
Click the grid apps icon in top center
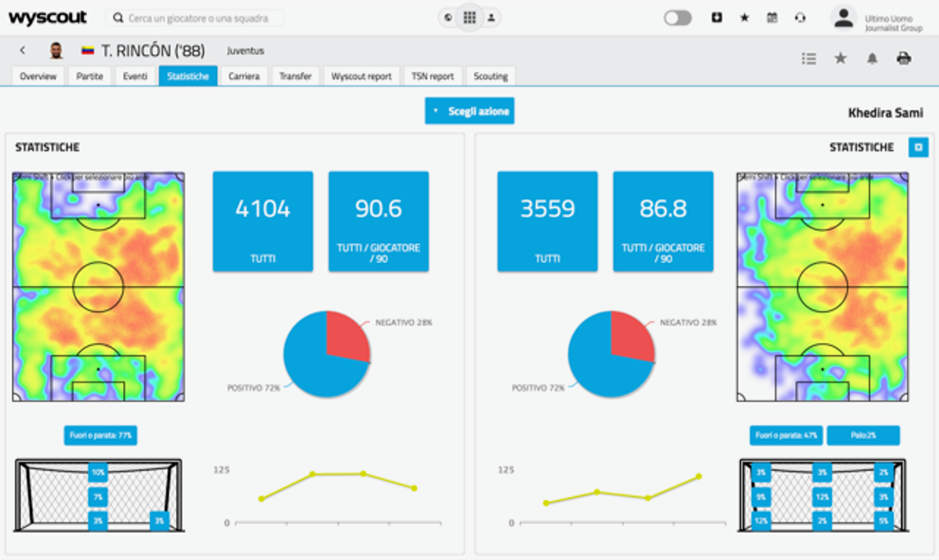tap(469, 18)
